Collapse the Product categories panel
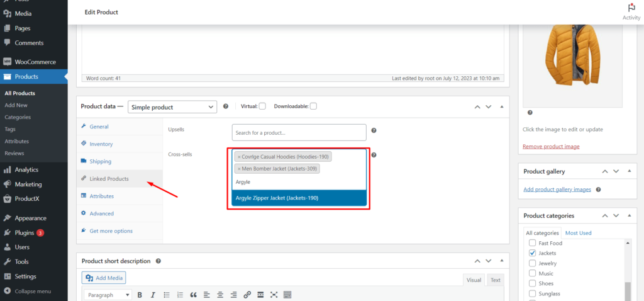Viewport: 644px width, 301px height. [x=629, y=215]
